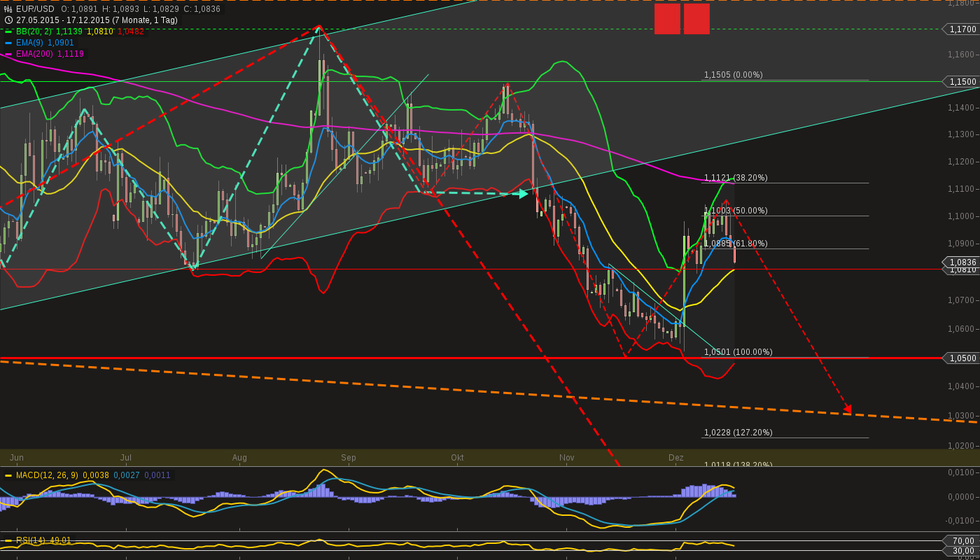Viewport: 980px width, 560px height.
Task: Click the yellow MACD legend marker
Action: [x=8, y=475]
